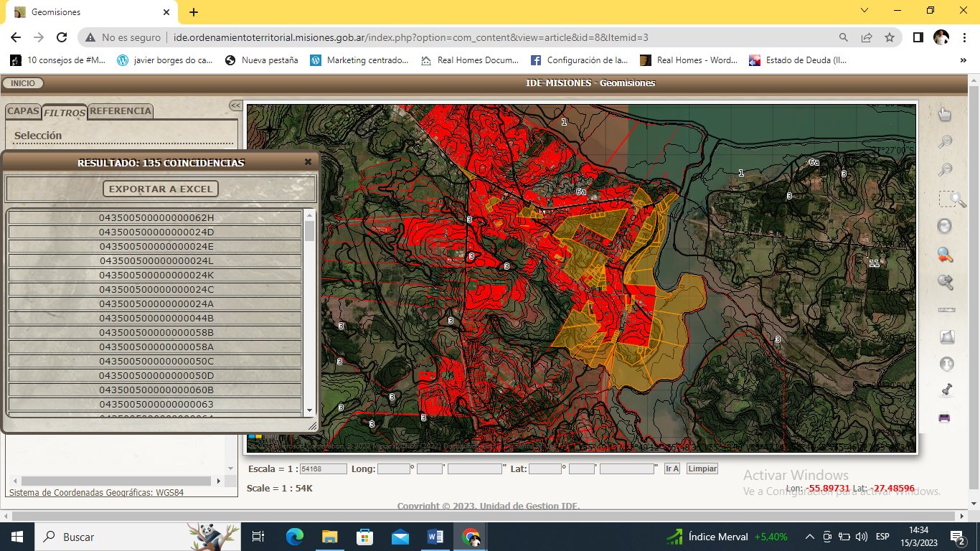This screenshot has width=980, height=551.
Task: Click results list scroll-down arrow
Action: click(x=309, y=410)
